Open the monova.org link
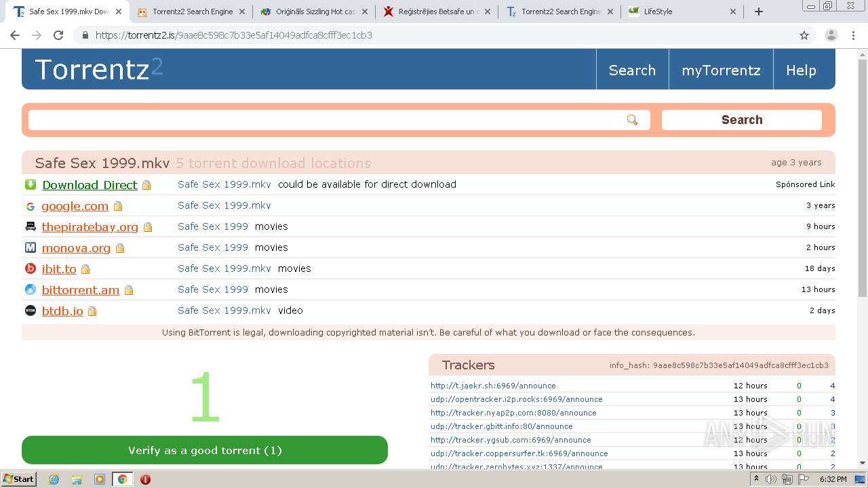The image size is (868, 488). tap(76, 248)
